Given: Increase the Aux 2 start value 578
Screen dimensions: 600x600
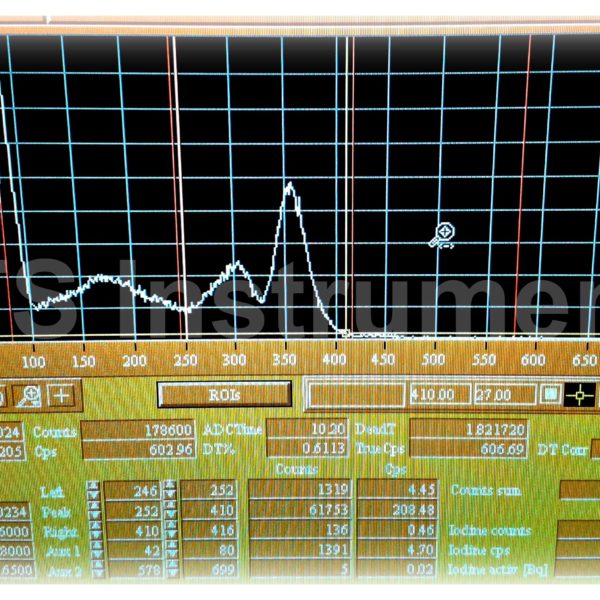Looking at the screenshot, I should pyautogui.click(x=98, y=565).
